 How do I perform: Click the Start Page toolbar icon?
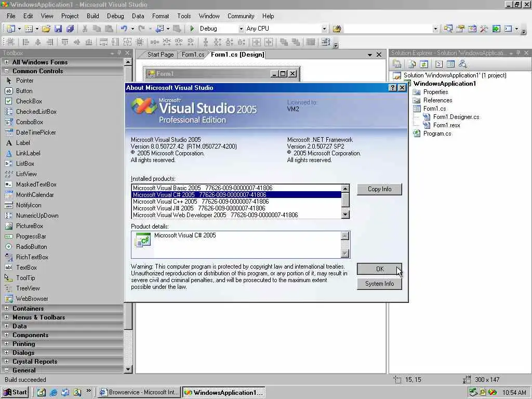tap(496, 29)
